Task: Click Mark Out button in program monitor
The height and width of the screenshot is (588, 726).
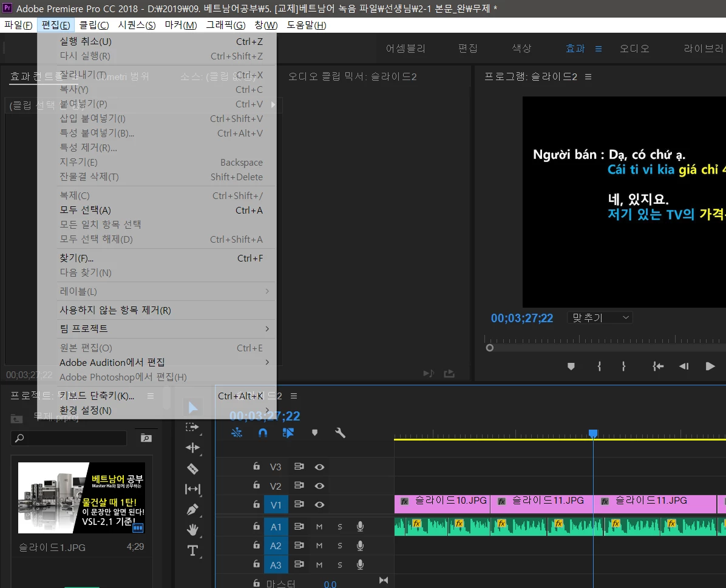Action: coord(623,367)
